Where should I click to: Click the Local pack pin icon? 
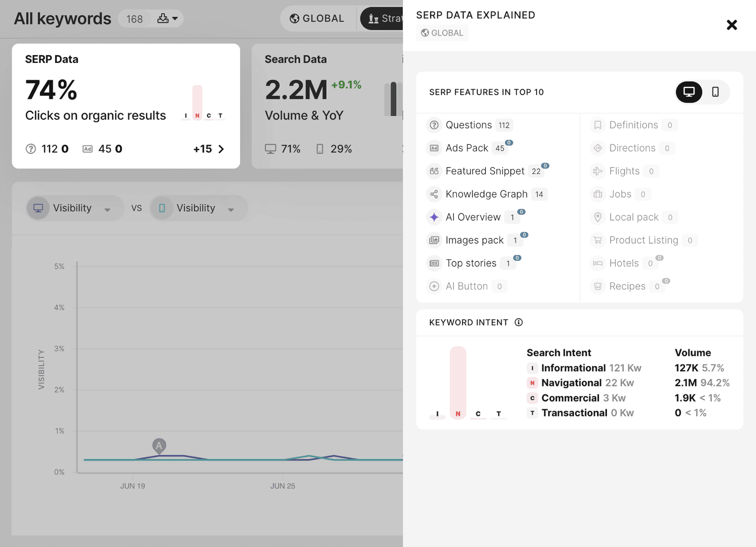tap(598, 217)
